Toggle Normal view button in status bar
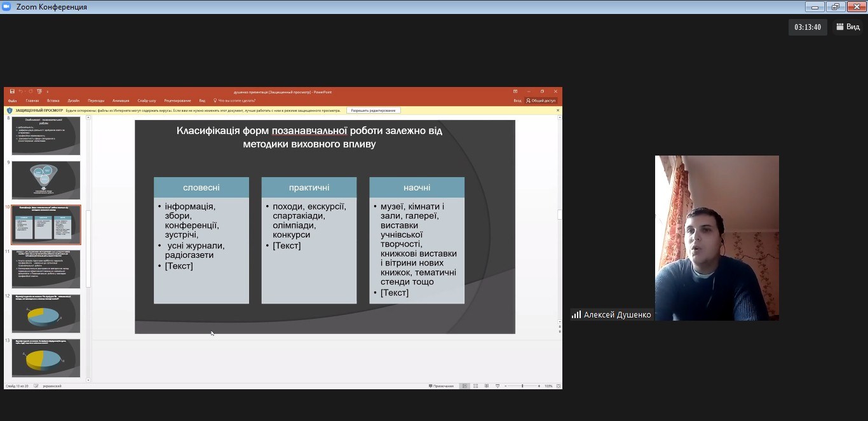This screenshot has width=868, height=421. click(x=465, y=386)
